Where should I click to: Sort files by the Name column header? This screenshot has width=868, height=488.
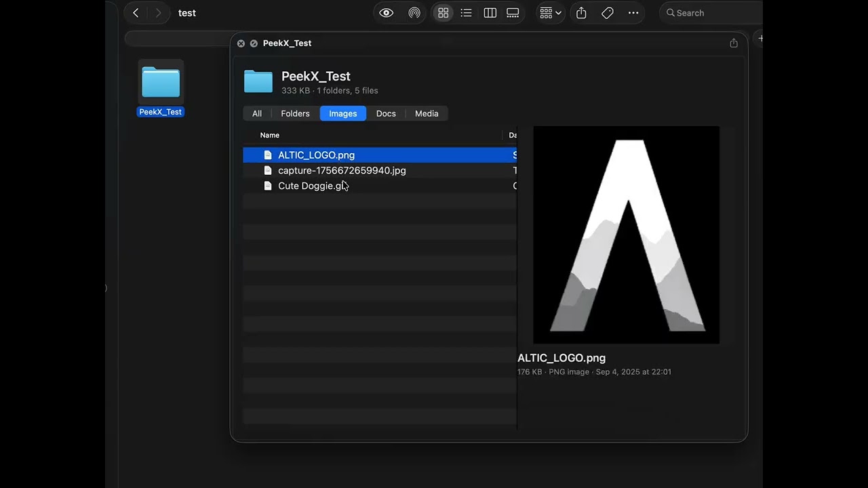coord(270,136)
